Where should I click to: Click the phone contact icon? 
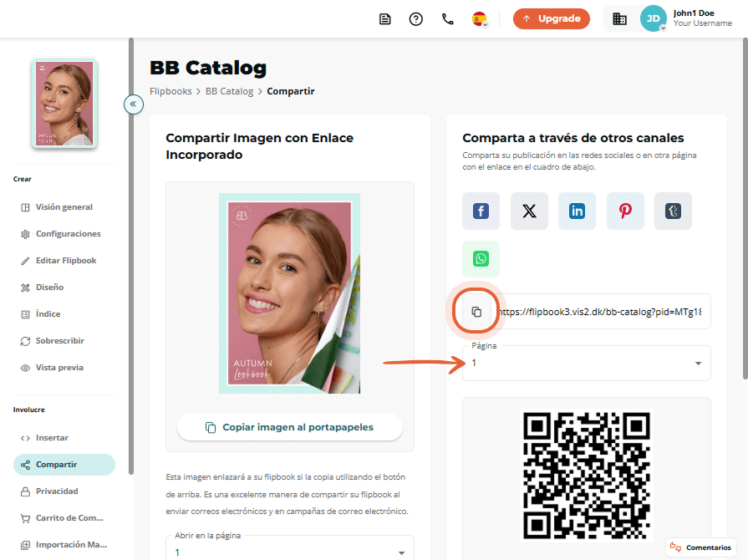(x=447, y=19)
